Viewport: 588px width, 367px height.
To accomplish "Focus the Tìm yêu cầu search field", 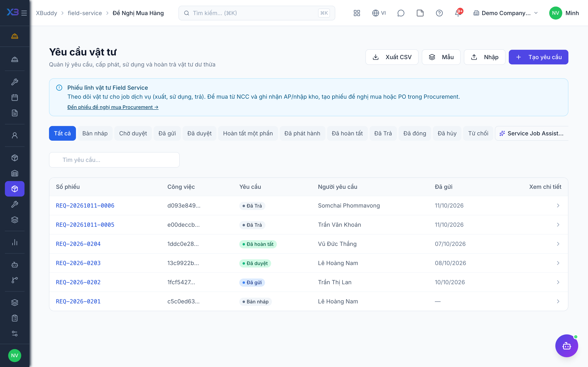I will [x=114, y=160].
